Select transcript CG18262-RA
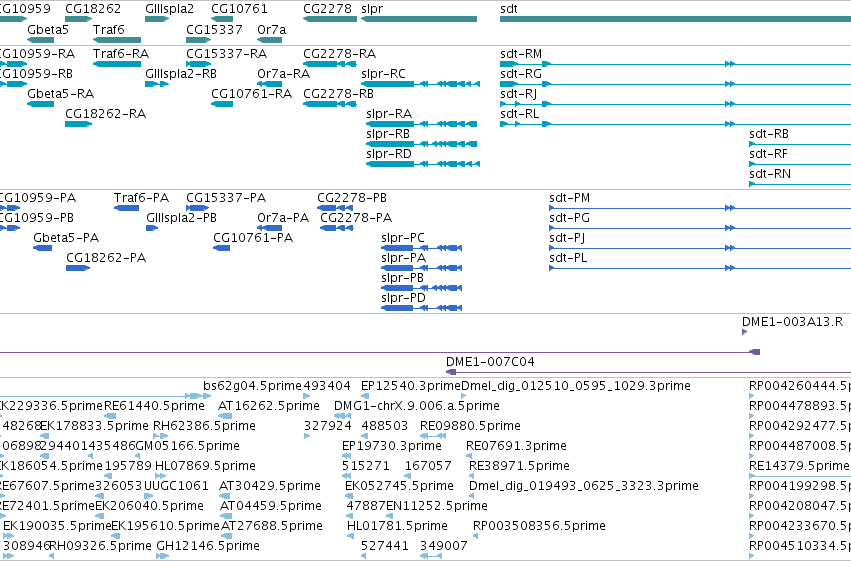 coord(105,114)
